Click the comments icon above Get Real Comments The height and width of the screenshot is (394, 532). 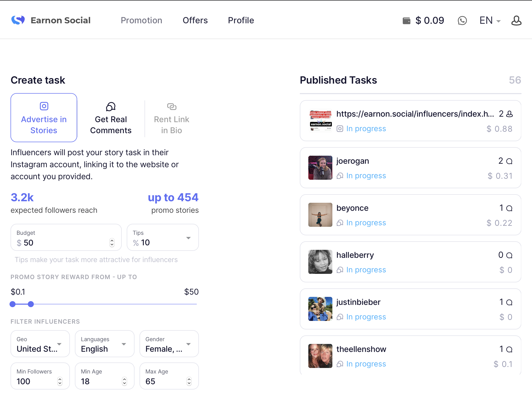pyautogui.click(x=110, y=107)
